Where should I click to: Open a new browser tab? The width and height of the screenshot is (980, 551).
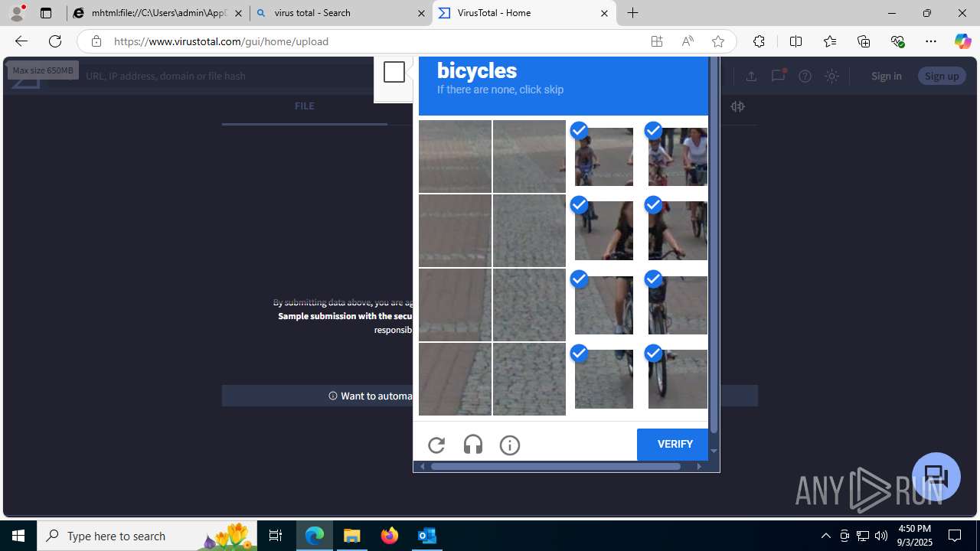click(x=633, y=13)
